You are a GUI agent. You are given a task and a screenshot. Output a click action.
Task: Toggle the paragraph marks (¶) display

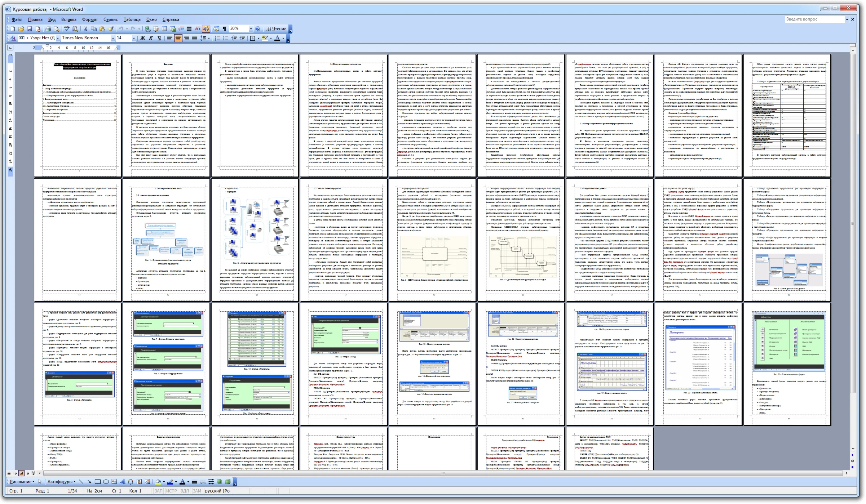click(x=225, y=29)
